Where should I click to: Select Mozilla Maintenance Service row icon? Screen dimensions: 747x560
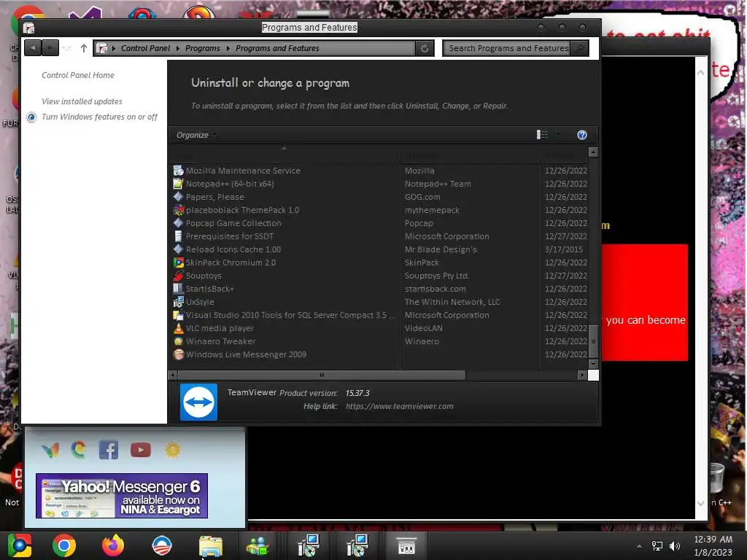click(178, 171)
